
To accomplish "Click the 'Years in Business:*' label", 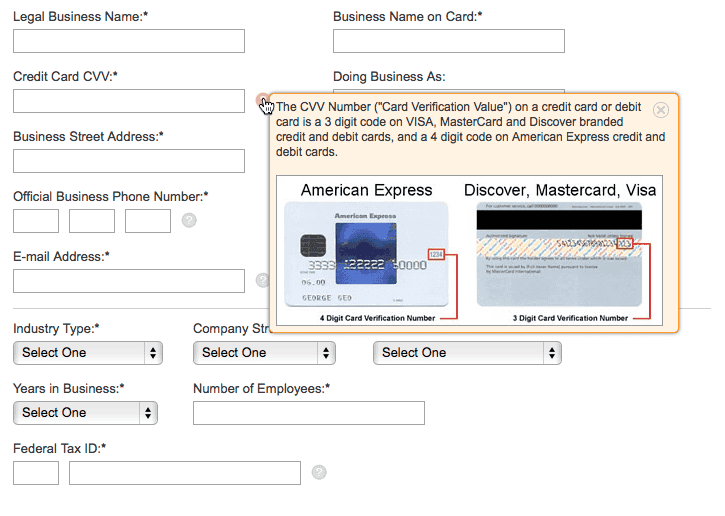I will tap(69, 388).
